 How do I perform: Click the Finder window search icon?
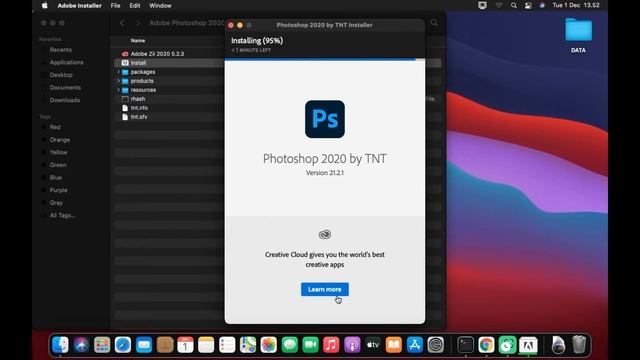click(x=434, y=23)
